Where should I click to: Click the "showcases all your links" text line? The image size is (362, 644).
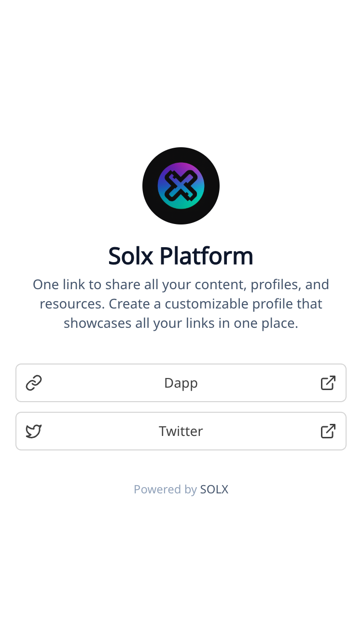[181, 323]
